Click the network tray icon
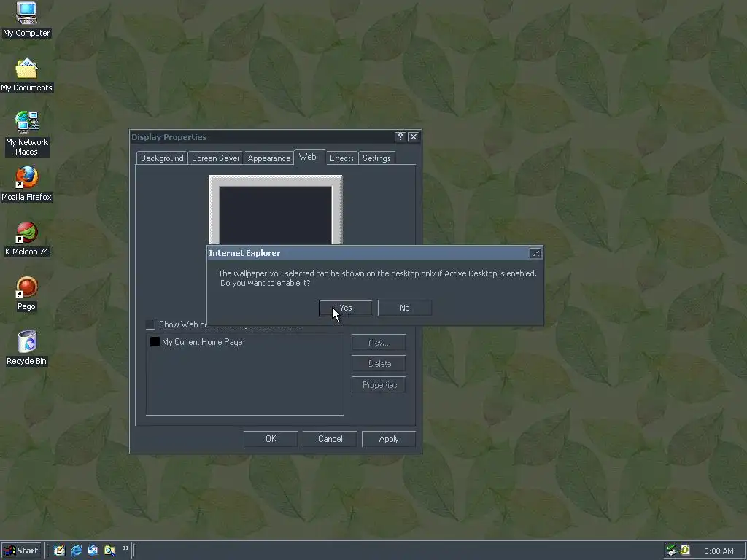Viewport: 747px width, 560px height. point(672,551)
